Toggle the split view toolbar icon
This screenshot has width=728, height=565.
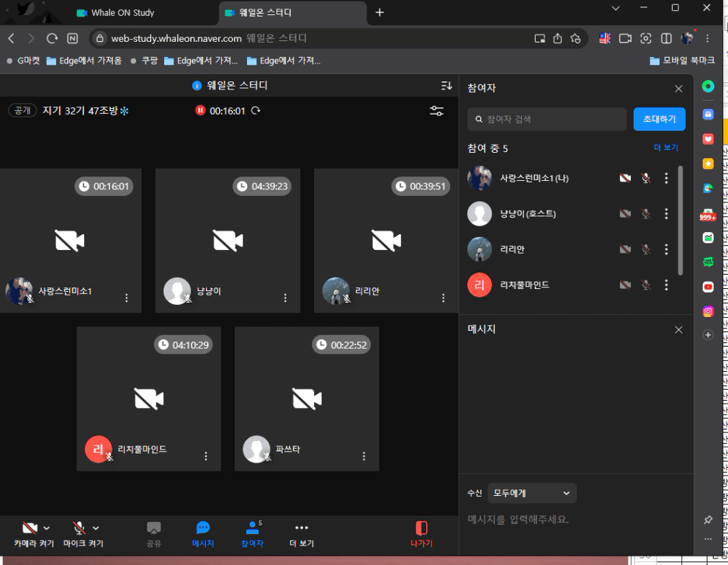click(666, 38)
